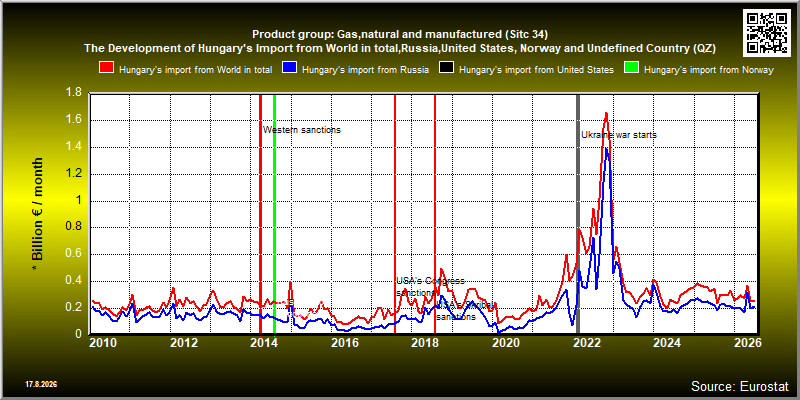Click the green vertical marker line near 2014
Viewport: 800px width, 400px height.
pyautogui.click(x=274, y=214)
